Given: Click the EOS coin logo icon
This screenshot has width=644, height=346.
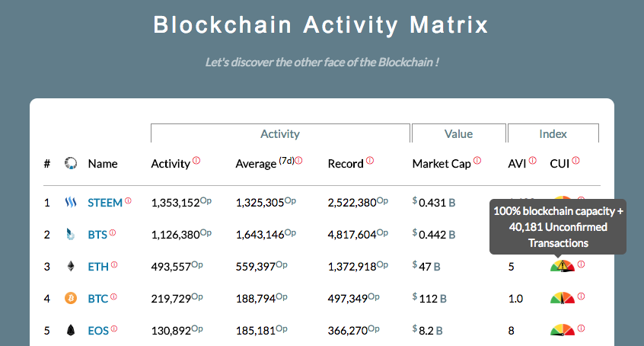Looking at the screenshot, I should [x=71, y=330].
